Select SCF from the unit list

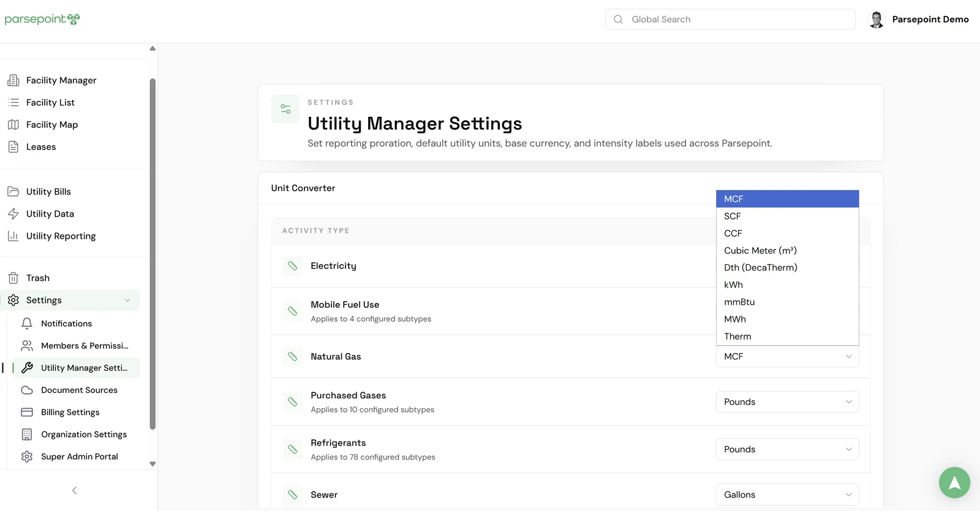coord(787,216)
